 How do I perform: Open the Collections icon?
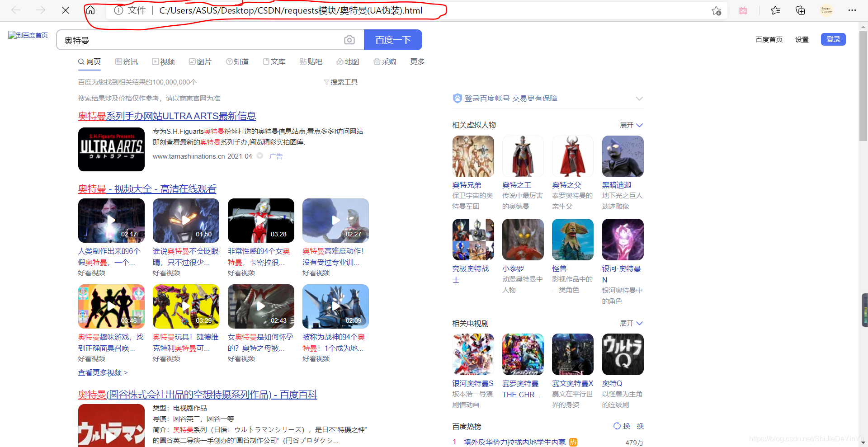(800, 10)
